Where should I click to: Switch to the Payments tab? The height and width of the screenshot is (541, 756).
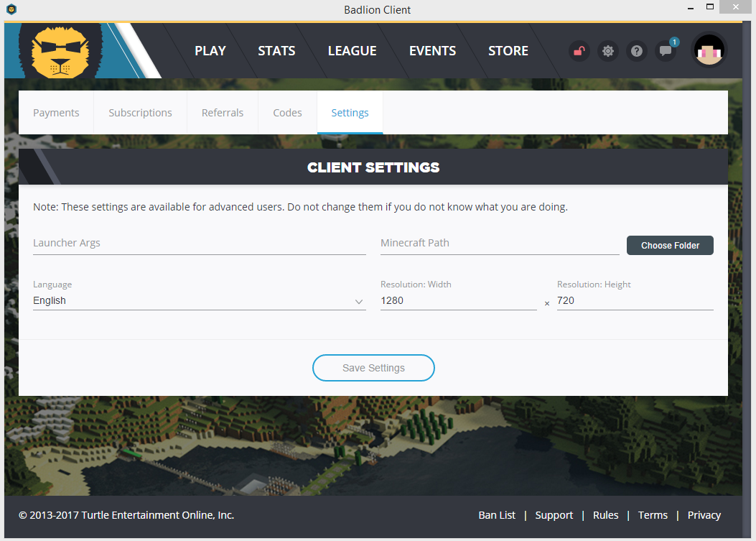pos(56,113)
